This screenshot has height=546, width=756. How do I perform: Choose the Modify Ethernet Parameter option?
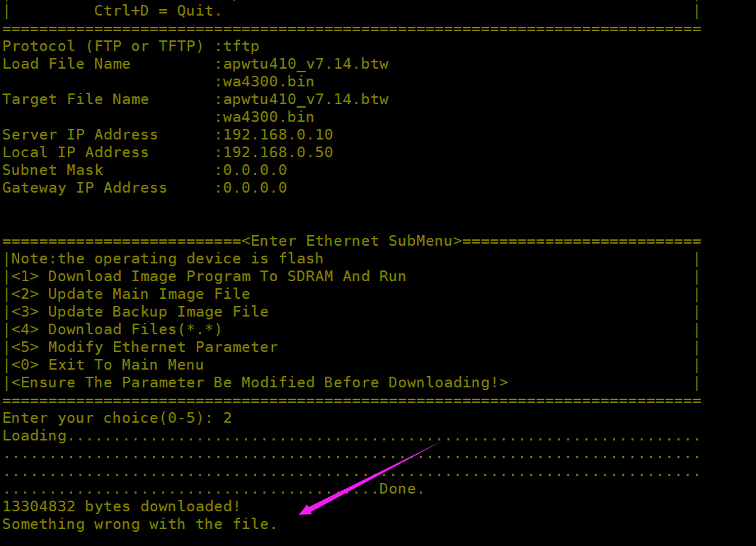(x=144, y=347)
